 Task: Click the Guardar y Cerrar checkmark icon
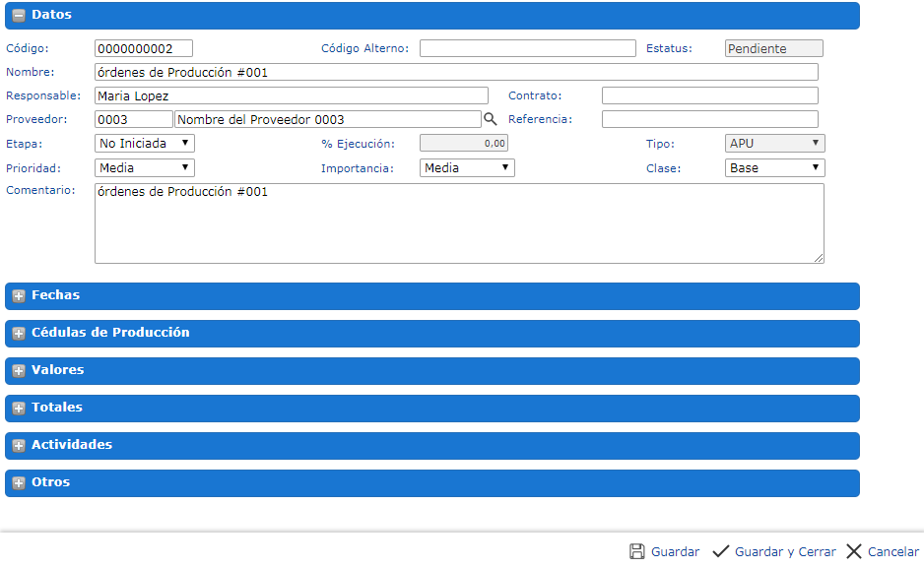(x=720, y=551)
